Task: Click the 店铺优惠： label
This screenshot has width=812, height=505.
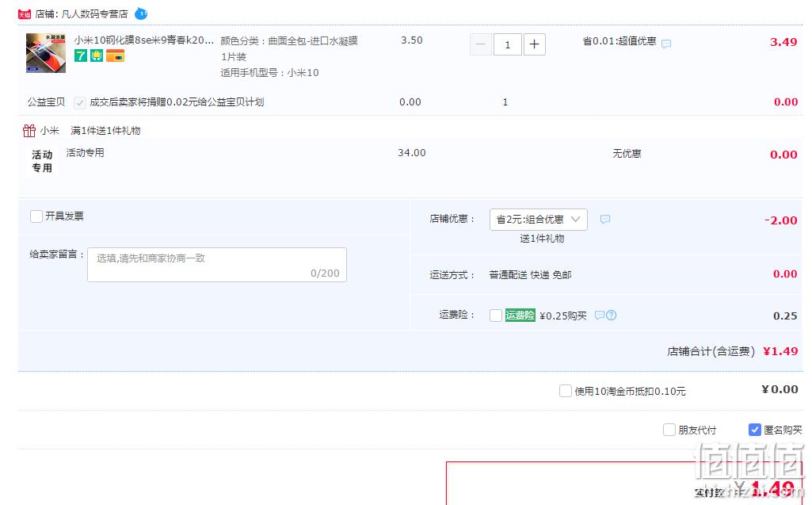Action: click(x=452, y=219)
